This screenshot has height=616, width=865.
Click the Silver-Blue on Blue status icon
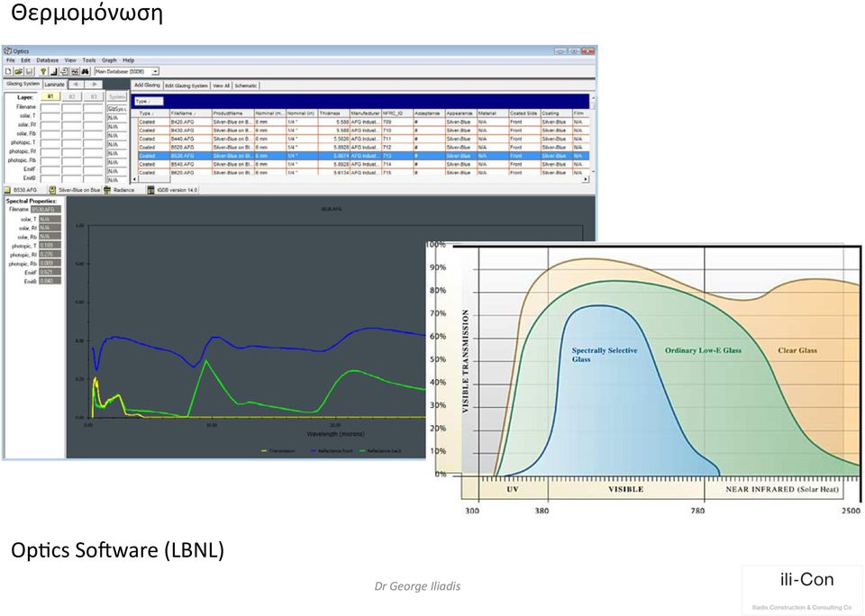click(x=52, y=190)
